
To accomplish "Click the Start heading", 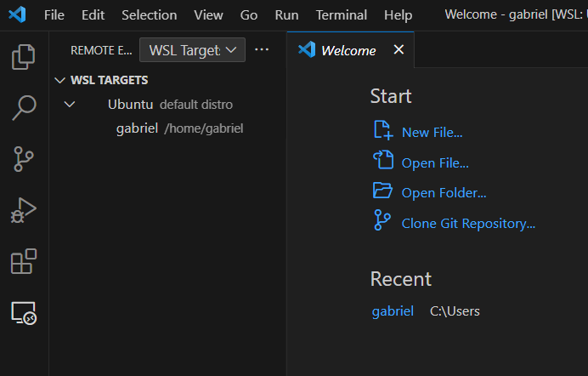I will click(391, 96).
